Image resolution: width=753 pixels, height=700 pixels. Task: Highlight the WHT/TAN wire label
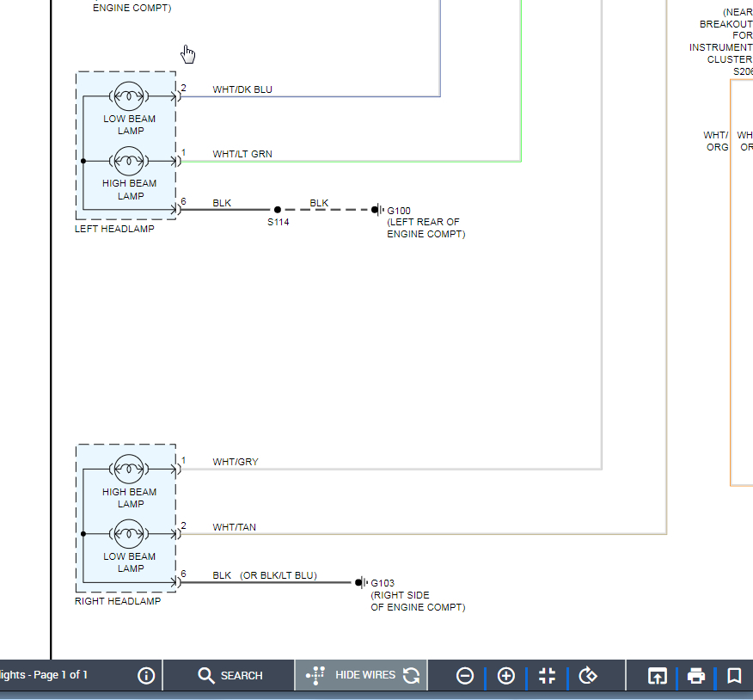click(234, 527)
